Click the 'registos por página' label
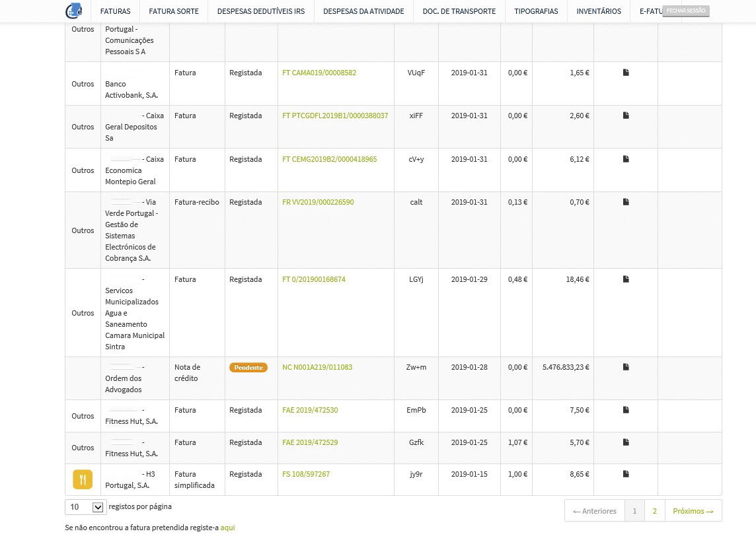The height and width of the screenshot is (548, 756). coord(140,506)
